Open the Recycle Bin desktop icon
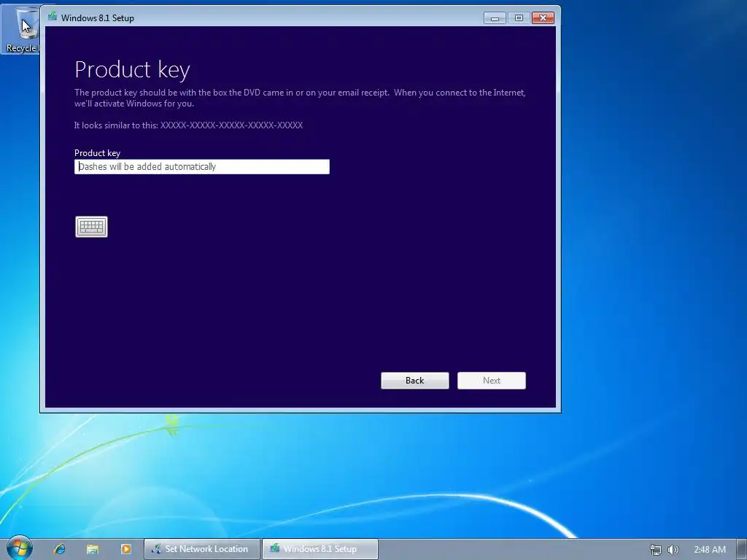The height and width of the screenshot is (560, 747). pyautogui.click(x=21, y=29)
